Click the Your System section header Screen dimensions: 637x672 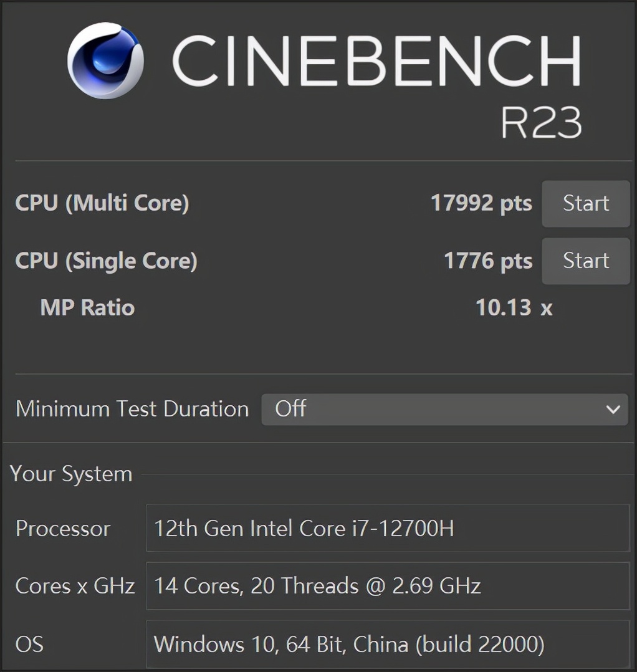coord(71,474)
